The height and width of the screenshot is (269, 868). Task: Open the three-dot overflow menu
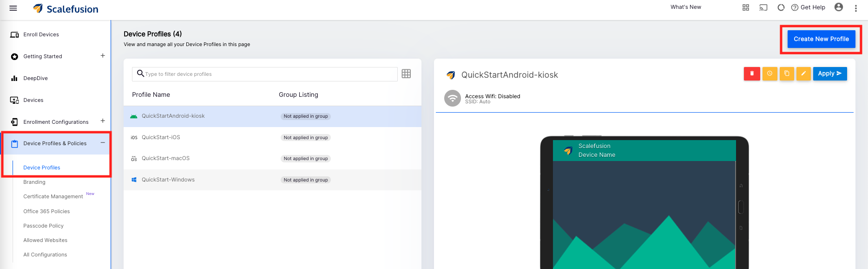pyautogui.click(x=856, y=8)
